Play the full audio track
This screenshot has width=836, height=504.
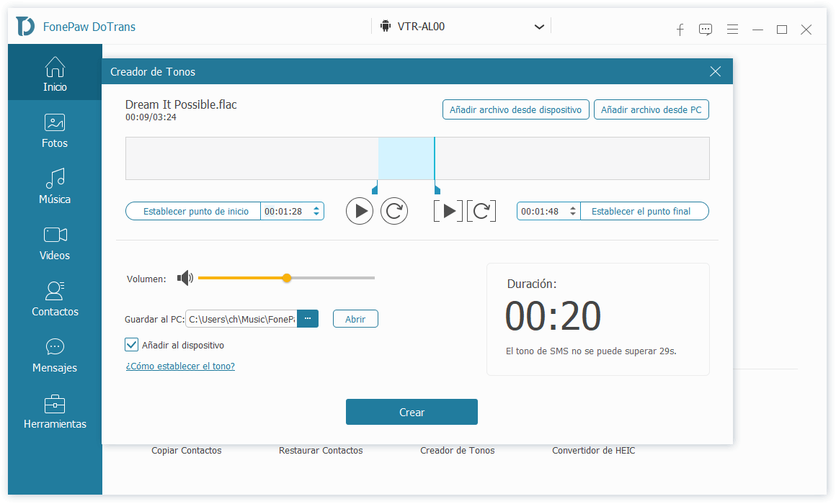(x=360, y=211)
